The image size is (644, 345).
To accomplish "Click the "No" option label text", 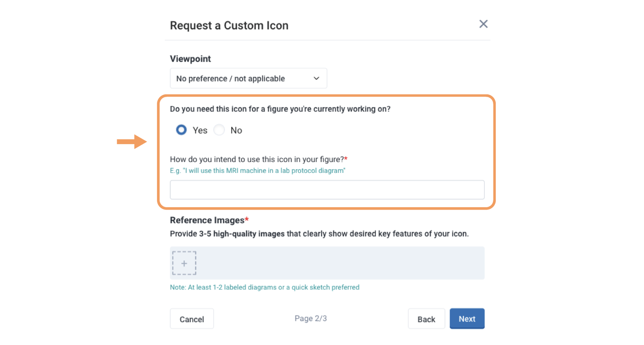I will (x=236, y=130).
